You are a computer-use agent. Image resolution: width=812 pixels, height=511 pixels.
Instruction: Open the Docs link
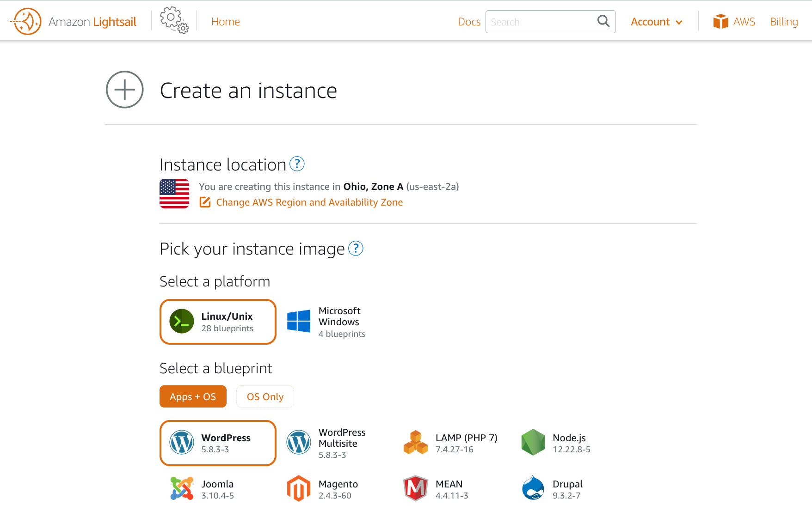pyautogui.click(x=469, y=22)
